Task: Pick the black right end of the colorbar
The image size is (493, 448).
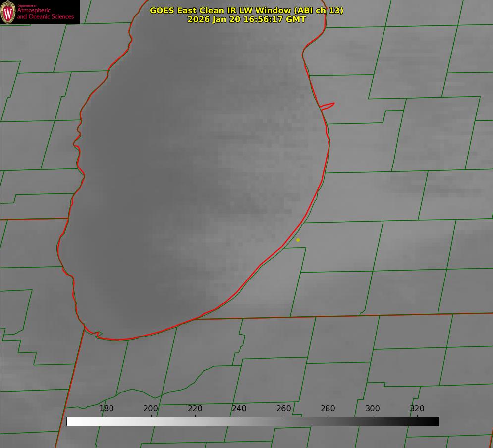Action: point(435,422)
